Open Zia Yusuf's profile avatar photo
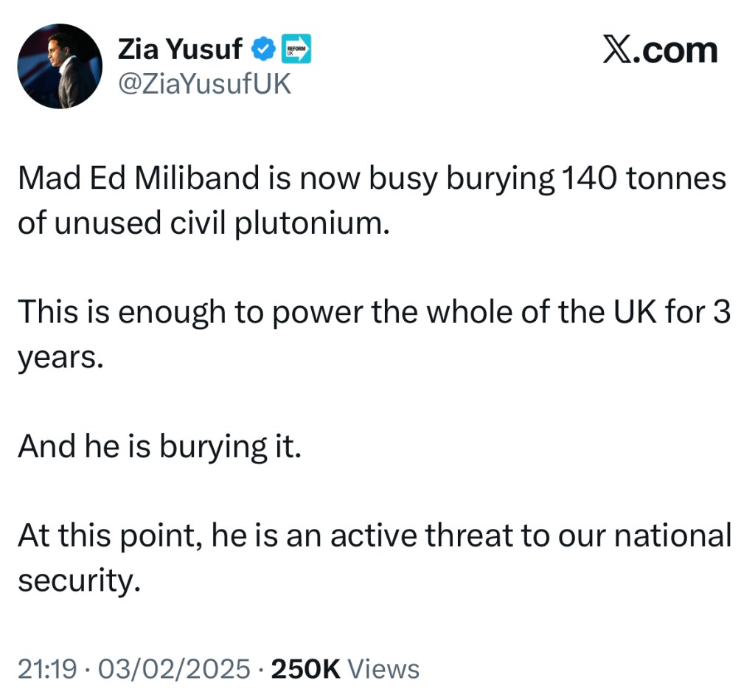 point(59,66)
